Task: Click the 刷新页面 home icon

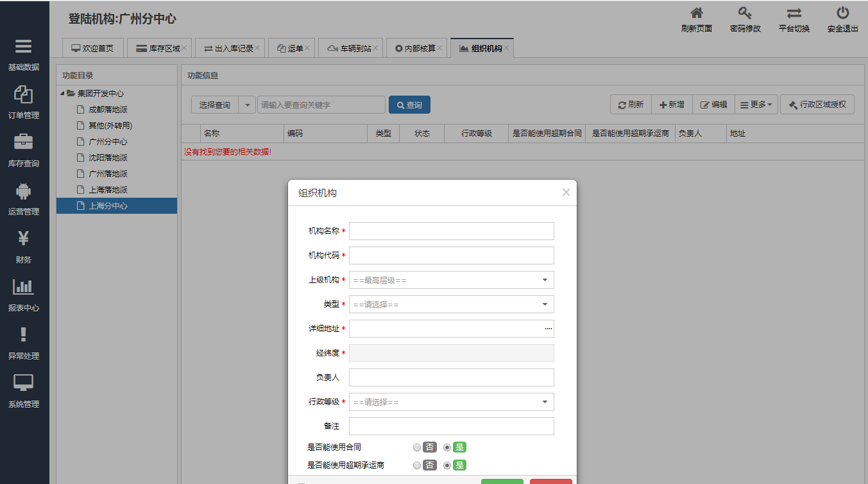Action: tap(696, 13)
